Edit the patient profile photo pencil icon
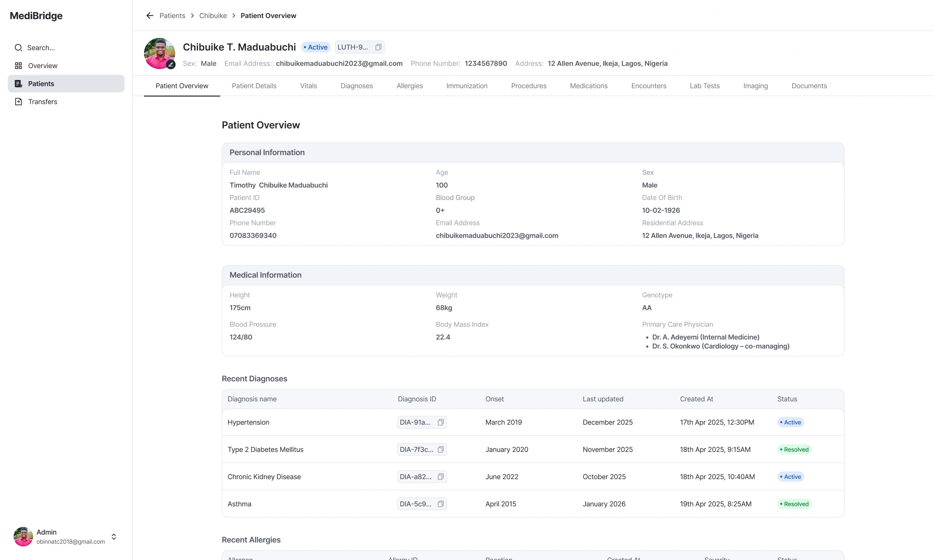This screenshot has height=560, width=934. [171, 64]
